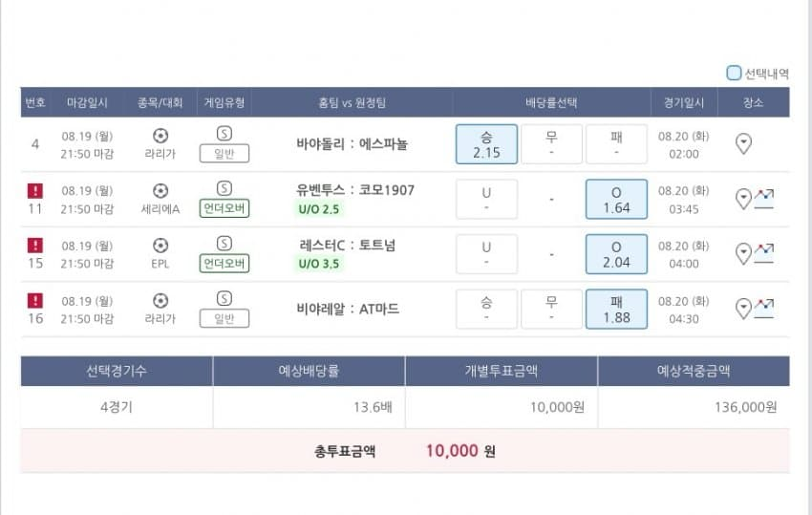This screenshot has height=515, width=812.
Task: Click the soccer ball icon above EPL
Action: pos(160,245)
